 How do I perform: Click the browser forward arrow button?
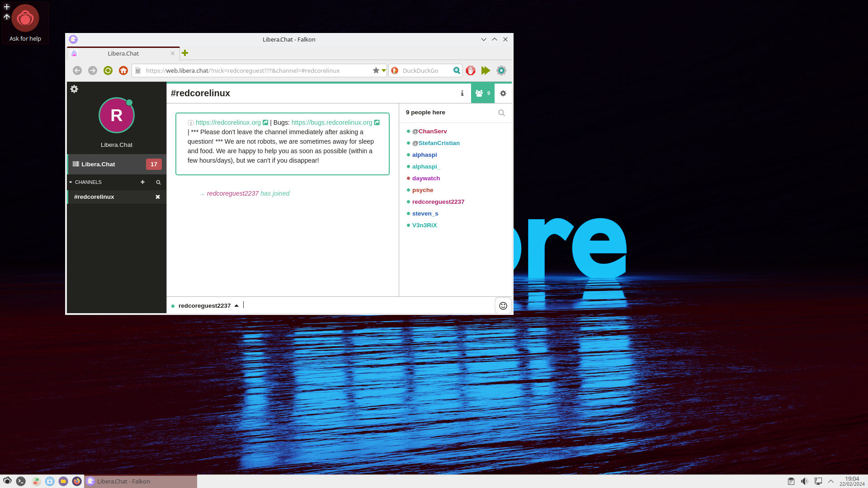[x=93, y=70]
